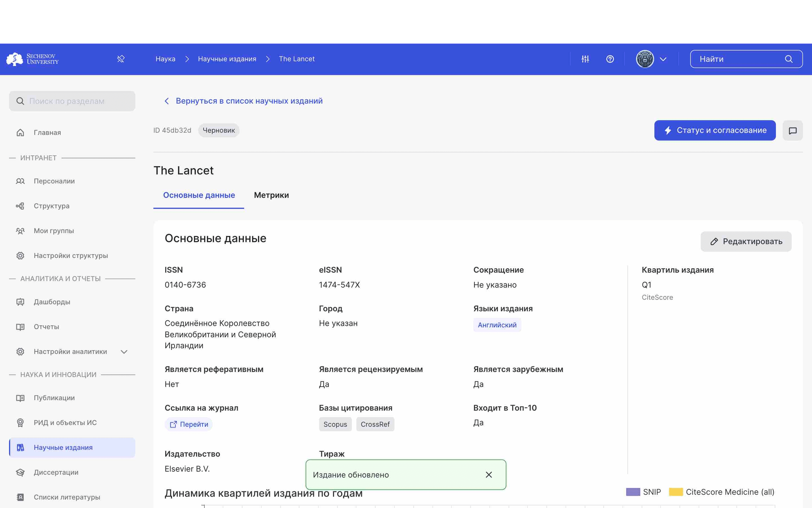
Task: Open Персоналии section
Action: click(72, 181)
